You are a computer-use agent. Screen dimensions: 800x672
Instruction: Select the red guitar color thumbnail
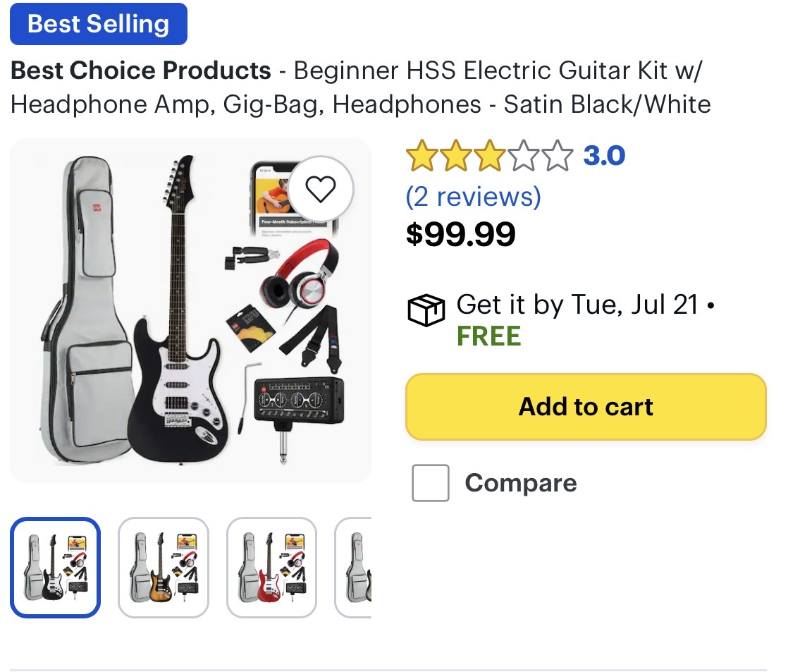(271, 568)
